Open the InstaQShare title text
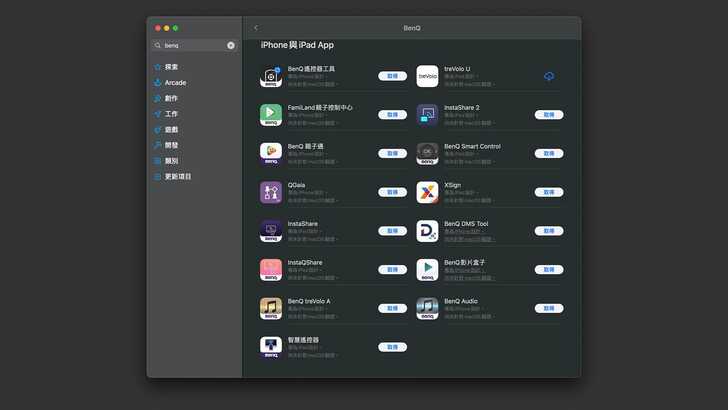This screenshot has width=728, height=410. (305, 262)
